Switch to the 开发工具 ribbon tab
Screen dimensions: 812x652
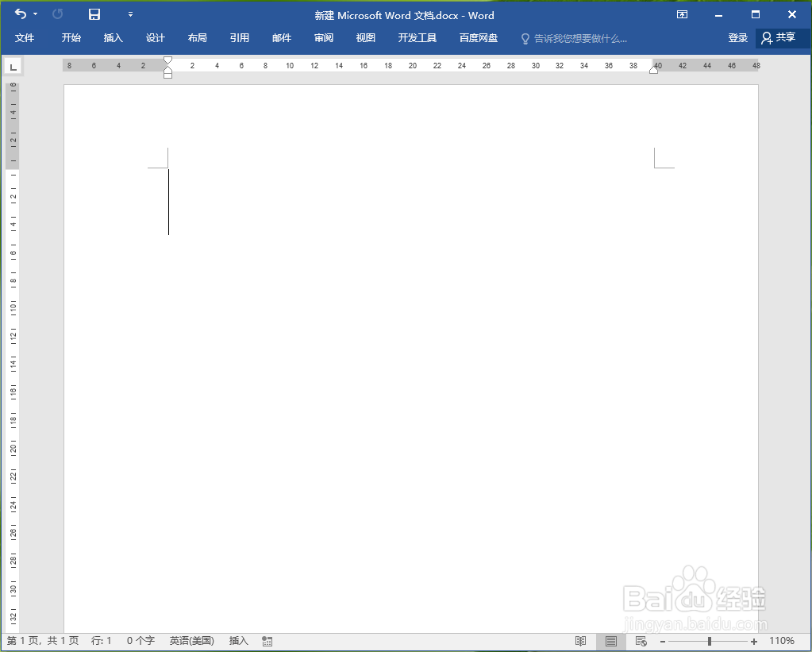point(417,37)
